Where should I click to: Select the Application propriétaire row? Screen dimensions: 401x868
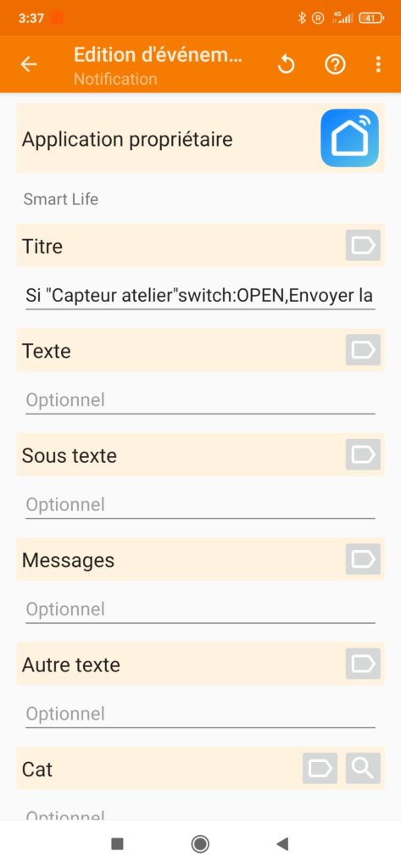(200, 138)
